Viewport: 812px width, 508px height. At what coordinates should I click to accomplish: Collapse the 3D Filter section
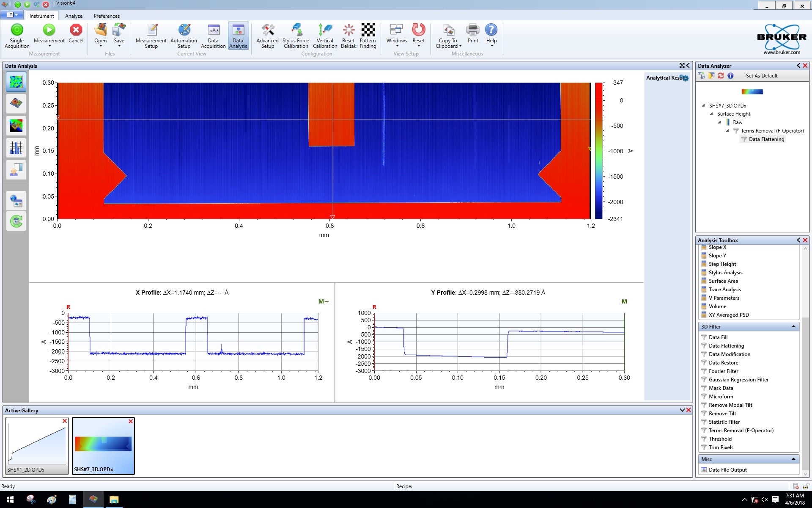793,326
